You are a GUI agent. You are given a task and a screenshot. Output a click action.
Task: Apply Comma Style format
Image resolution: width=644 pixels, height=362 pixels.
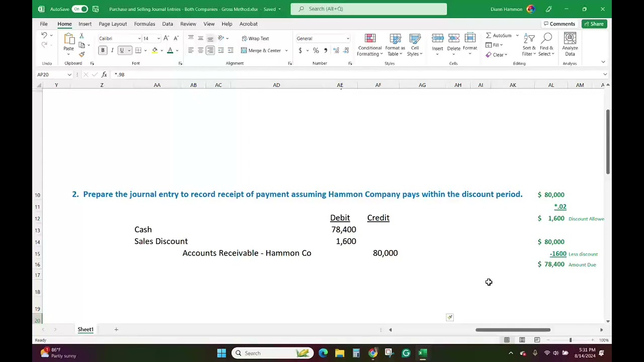coord(326,50)
